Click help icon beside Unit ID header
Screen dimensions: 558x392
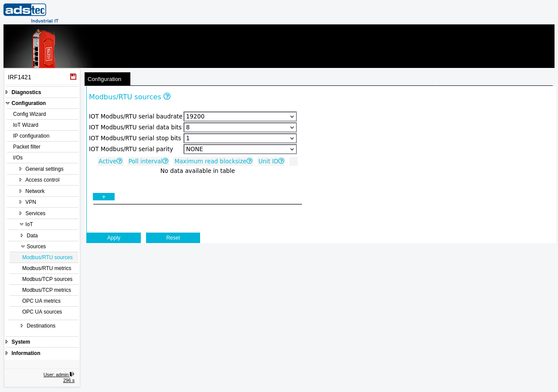pos(281,161)
